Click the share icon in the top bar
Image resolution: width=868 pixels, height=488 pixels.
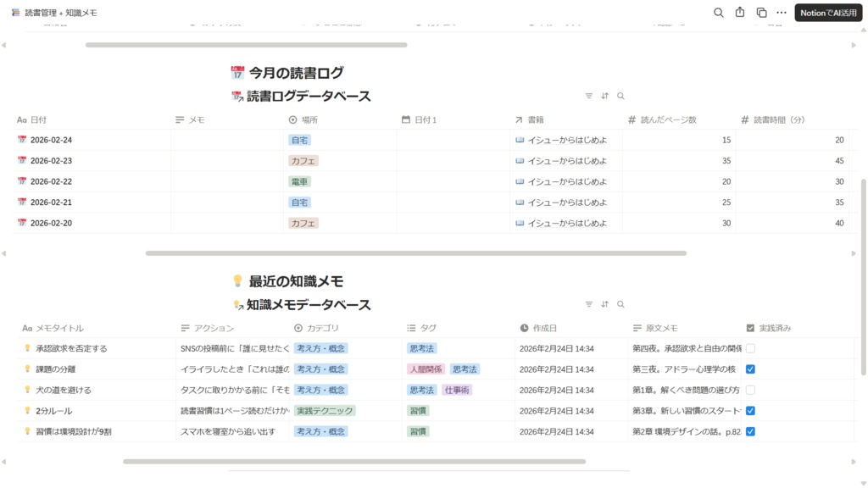[738, 12]
